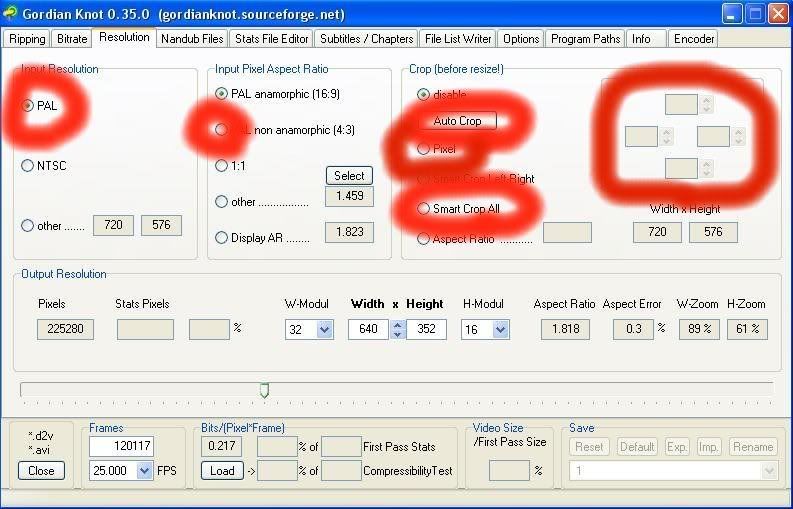Click the Gordian Knot title bar icon

pyautogui.click(x=11, y=13)
